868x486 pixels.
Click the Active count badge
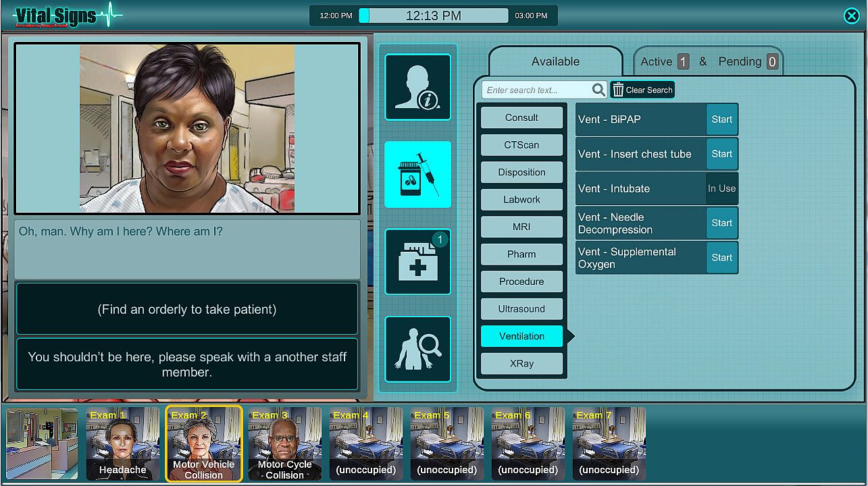coord(683,62)
